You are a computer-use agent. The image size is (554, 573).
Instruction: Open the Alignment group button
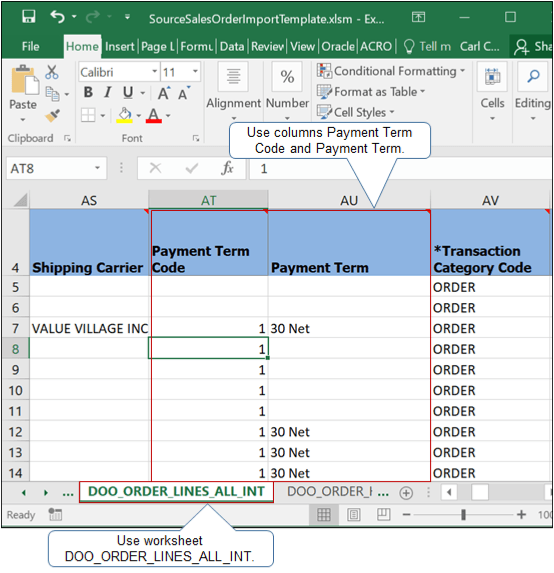pos(234,91)
